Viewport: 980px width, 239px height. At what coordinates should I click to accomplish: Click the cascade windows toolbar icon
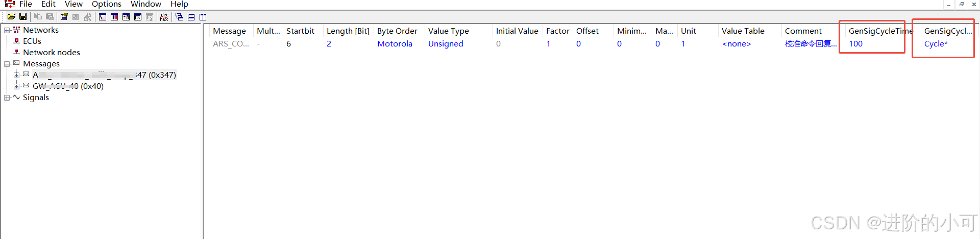pos(179,17)
